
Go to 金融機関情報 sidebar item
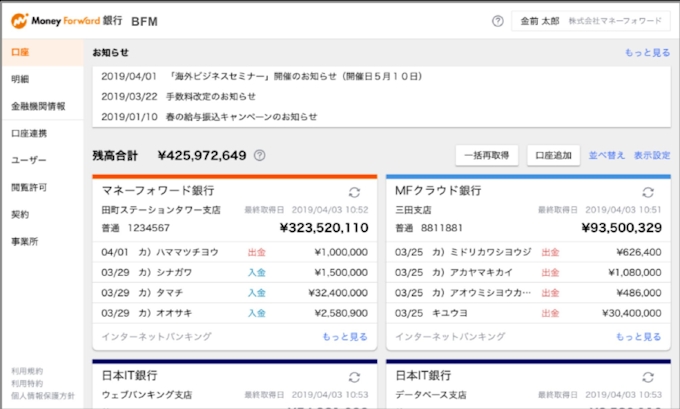pyautogui.click(x=38, y=105)
